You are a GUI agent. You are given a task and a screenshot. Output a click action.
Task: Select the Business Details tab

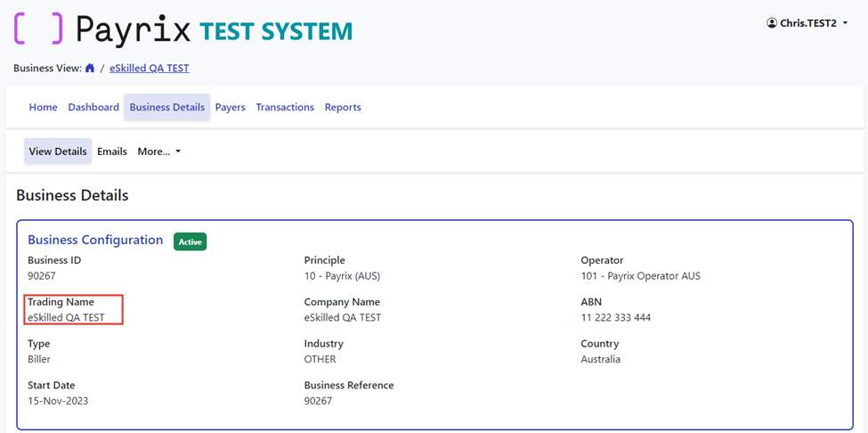[x=167, y=107]
